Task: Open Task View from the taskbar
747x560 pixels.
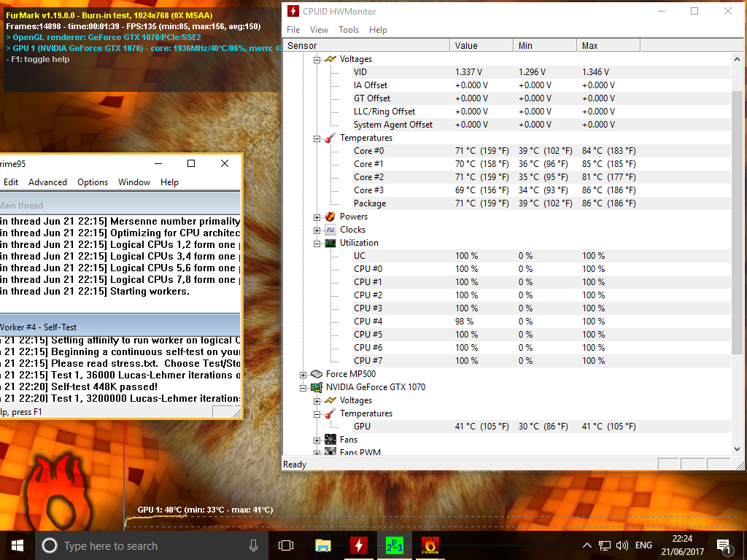Action: click(286, 545)
